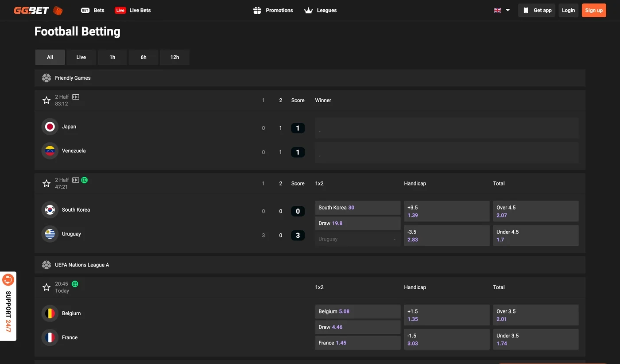620x364 pixels.
Task: Select Under 4.5 at 1.7
Action: click(x=536, y=236)
